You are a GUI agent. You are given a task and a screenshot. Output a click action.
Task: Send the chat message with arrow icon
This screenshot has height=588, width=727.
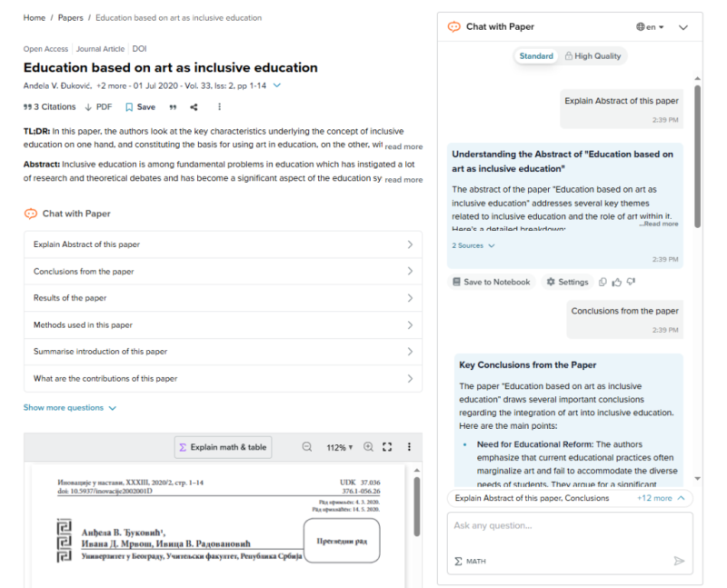click(x=678, y=561)
